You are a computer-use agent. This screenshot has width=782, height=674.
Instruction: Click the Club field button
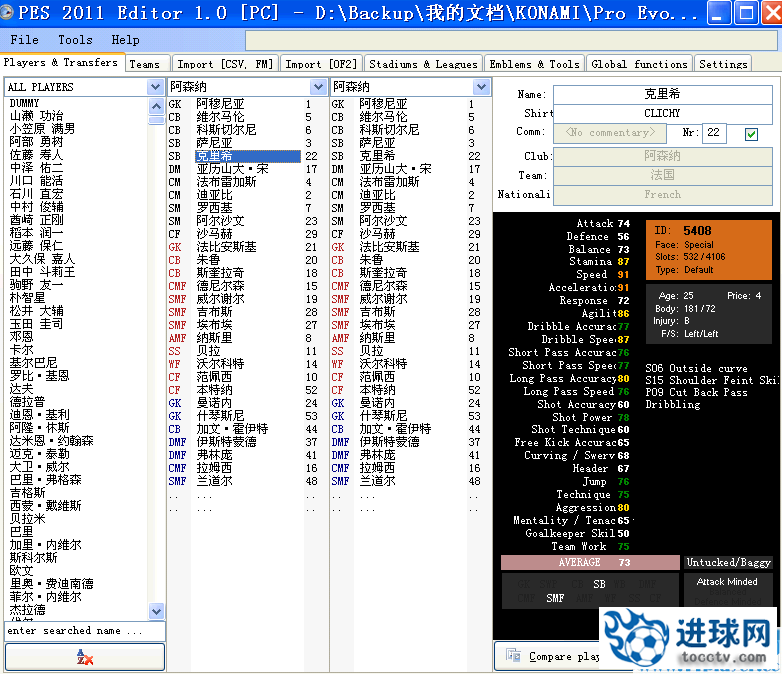[x=662, y=156]
